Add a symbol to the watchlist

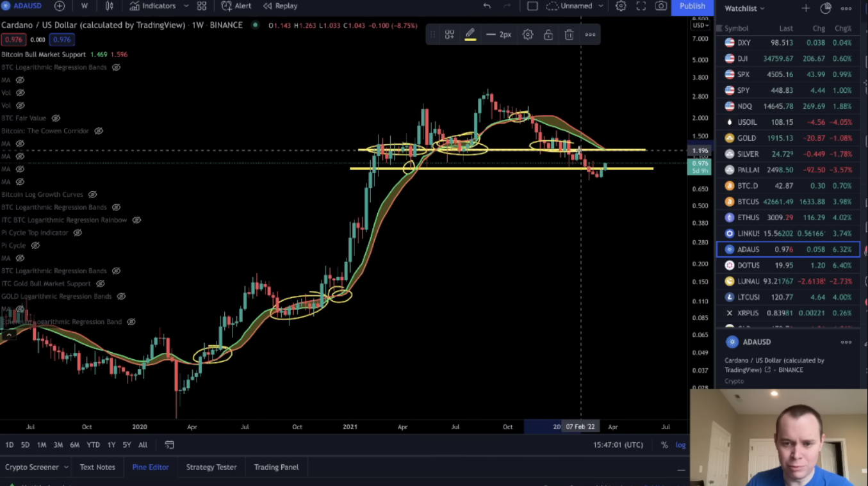click(x=806, y=8)
